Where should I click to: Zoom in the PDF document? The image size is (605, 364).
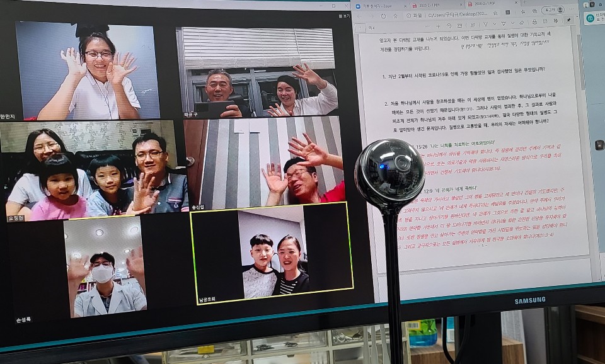pos(438,26)
